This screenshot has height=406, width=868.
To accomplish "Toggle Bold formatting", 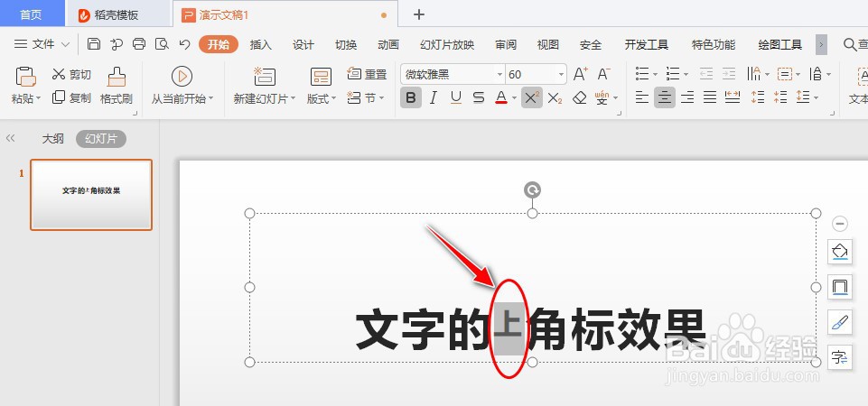I will pyautogui.click(x=411, y=98).
